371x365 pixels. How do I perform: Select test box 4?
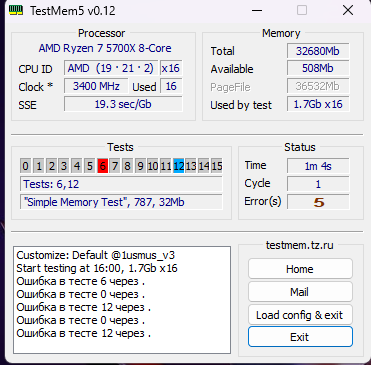[77, 166]
